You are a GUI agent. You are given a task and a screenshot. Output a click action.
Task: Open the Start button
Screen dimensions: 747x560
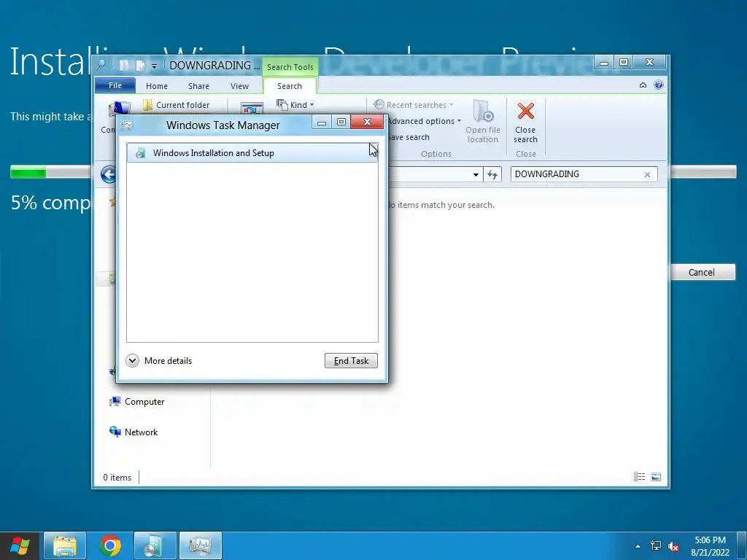coord(20,545)
